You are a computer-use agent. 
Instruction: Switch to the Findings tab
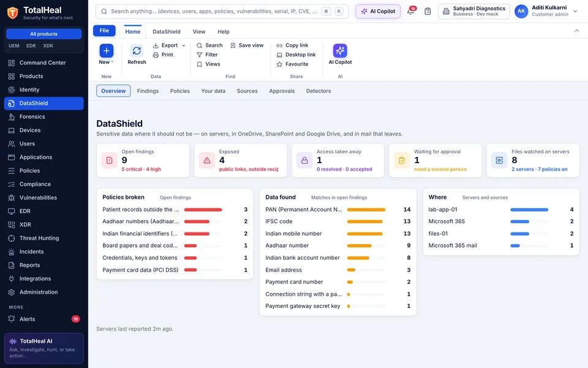point(148,91)
